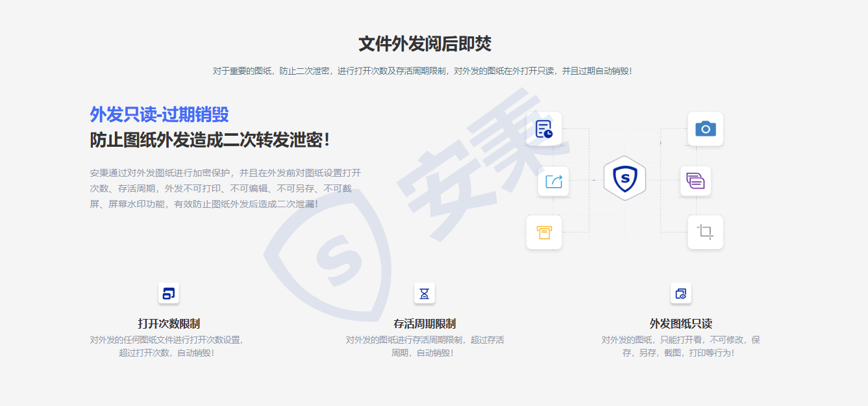Click the blue camera screenshot icon
868x406 pixels.
pyautogui.click(x=705, y=129)
